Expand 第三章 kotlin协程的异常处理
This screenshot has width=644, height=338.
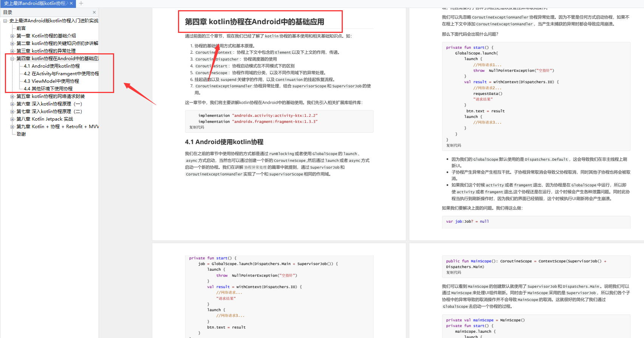click(x=12, y=51)
